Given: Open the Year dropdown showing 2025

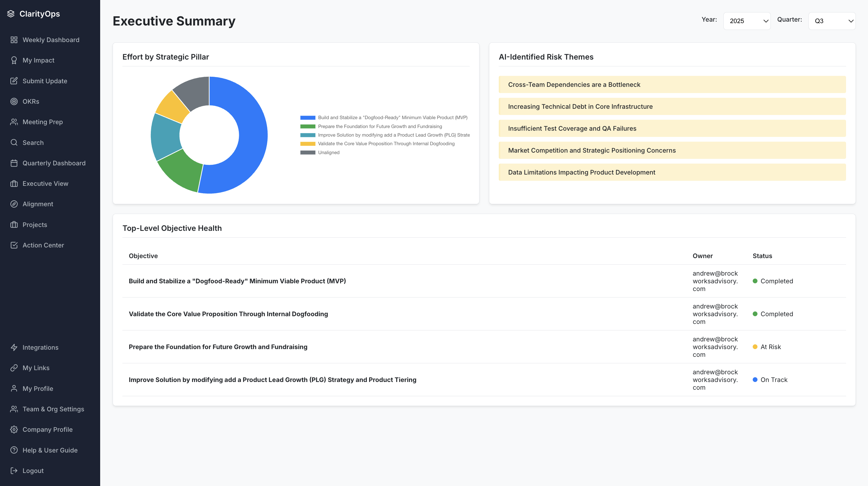Looking at the screenshot, I should 747,20.
